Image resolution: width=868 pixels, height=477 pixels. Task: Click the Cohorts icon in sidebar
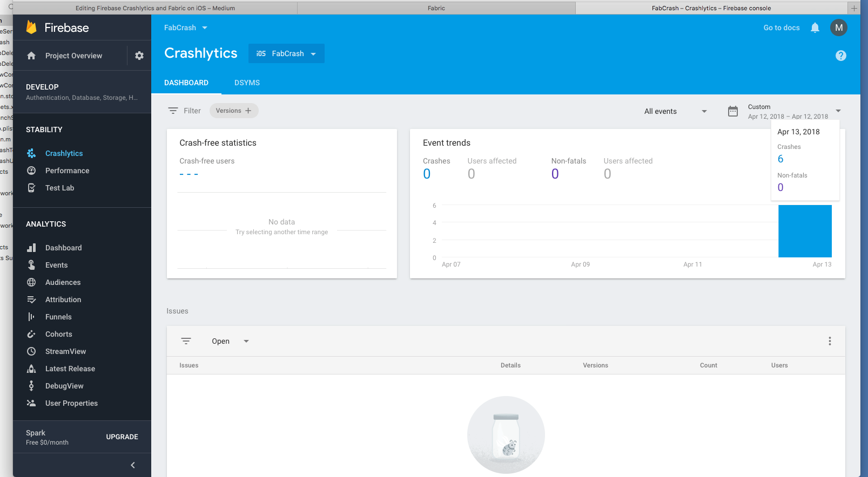coord(31,334)
